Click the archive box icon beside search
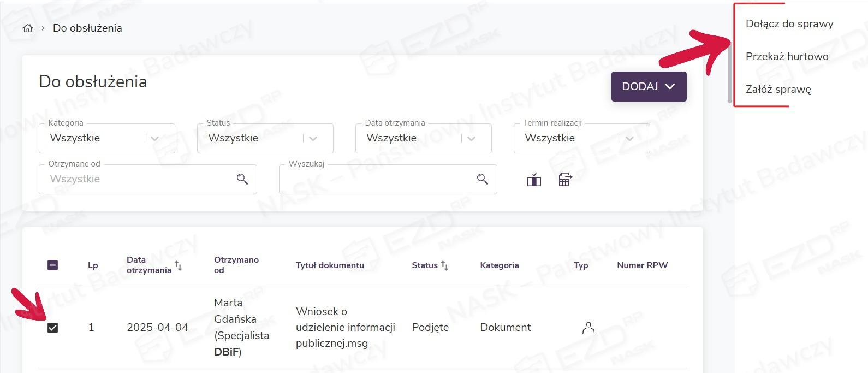 [534, 180]
